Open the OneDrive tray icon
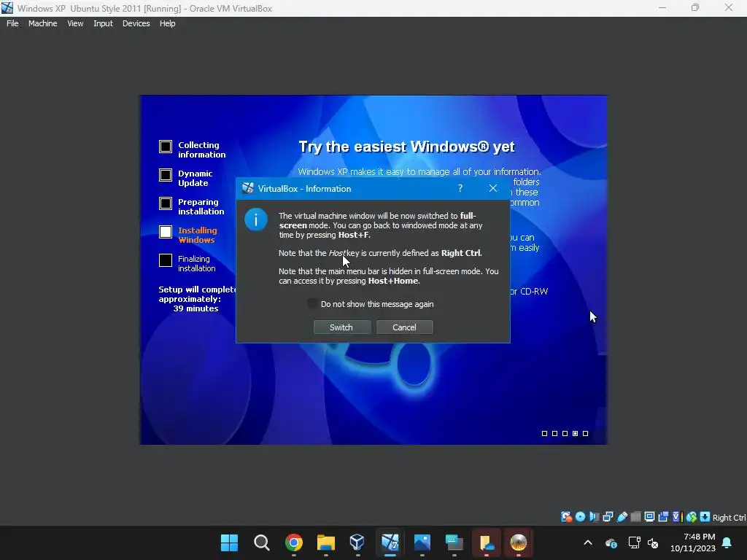This screenshot has width=747, height=560. click(x=611, y=542)
